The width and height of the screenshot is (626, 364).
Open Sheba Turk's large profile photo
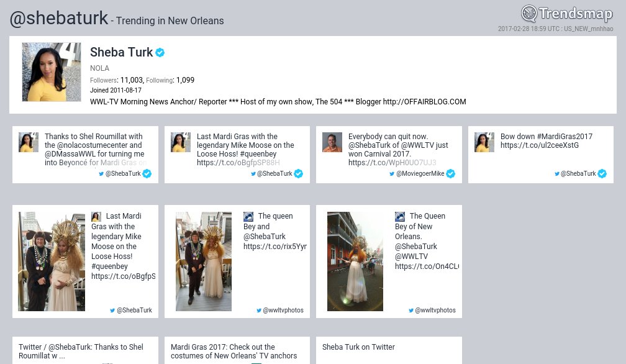pos(52,72)
